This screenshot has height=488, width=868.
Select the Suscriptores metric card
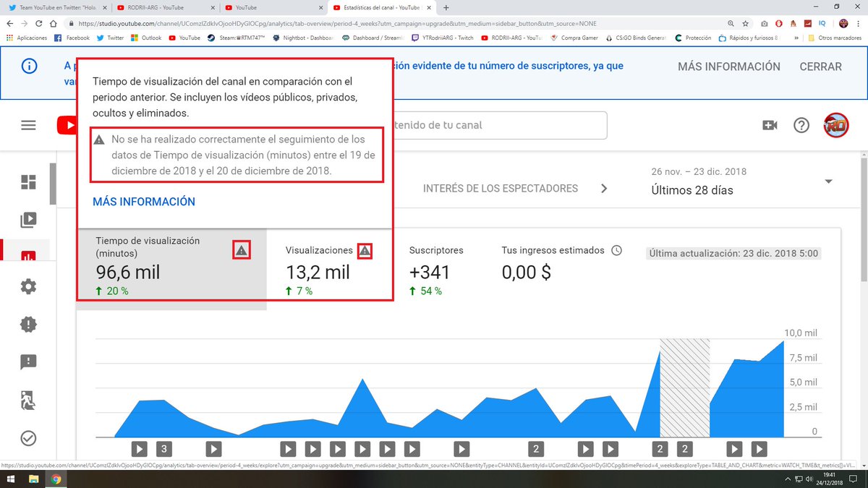click(437, 270)
